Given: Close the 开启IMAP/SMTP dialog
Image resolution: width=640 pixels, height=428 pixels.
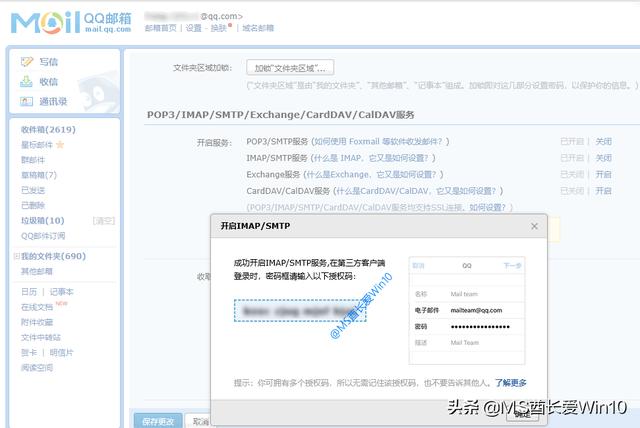Looking at the screenshot, I should coord(534,226).
